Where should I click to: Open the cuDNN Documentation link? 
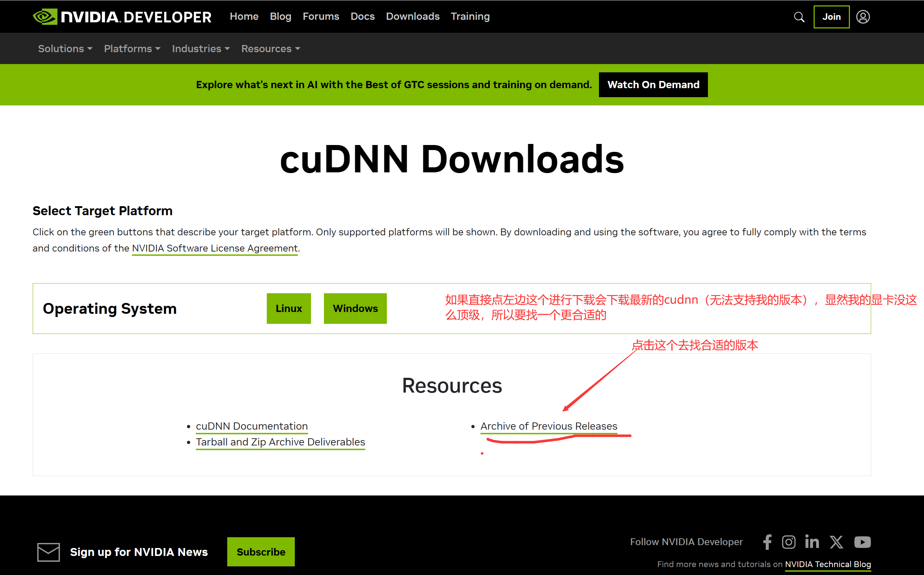coord(252,426)
